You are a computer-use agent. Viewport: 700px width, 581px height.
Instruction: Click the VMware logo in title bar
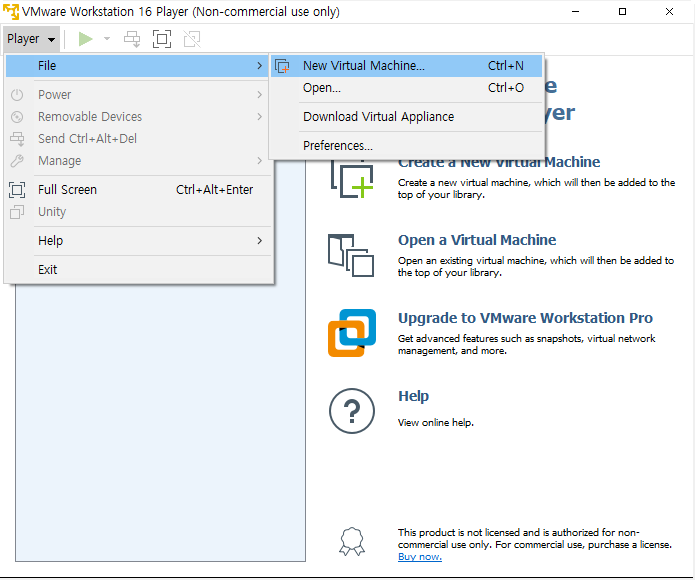[x=11, y=12]
